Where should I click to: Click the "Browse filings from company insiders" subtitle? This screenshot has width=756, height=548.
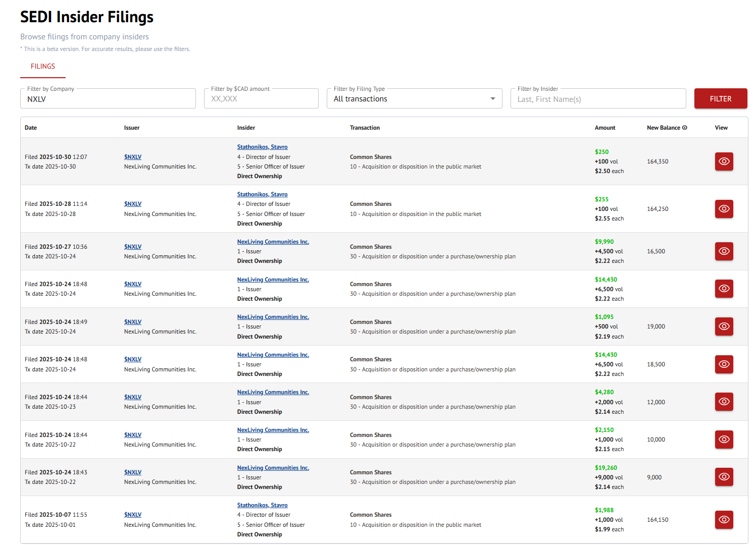(x=84, y=37)
